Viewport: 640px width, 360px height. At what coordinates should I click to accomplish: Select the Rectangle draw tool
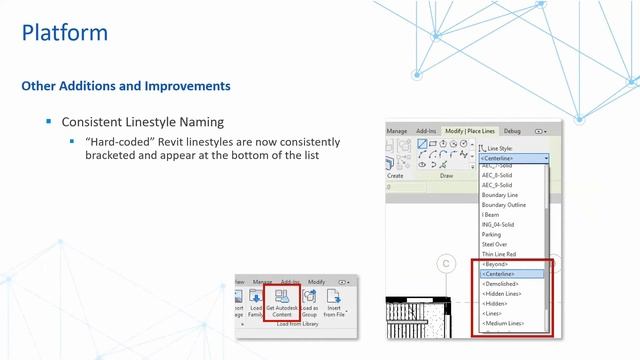(433, 144)
